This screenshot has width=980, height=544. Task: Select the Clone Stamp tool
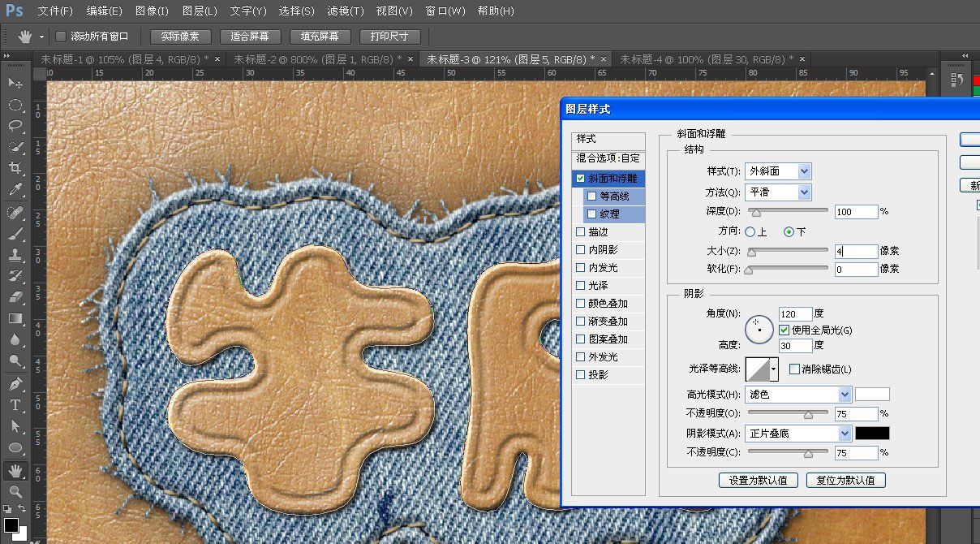coord(15,255)
